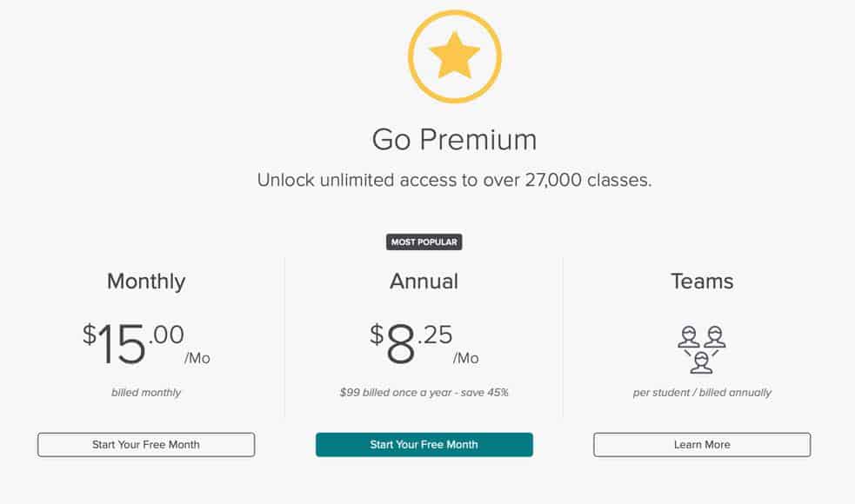Click the "billed monthly" note
Screen dimensions: 855x504
146,393
